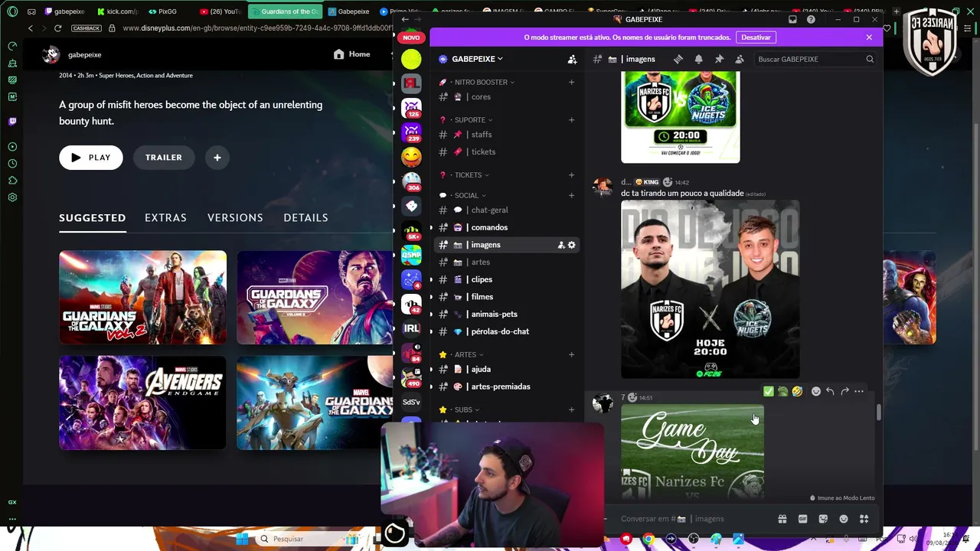Switch to VERSIONS tab on Disney+
Image resolution: width=980 pixels, height=551 pixels.
tap(235, 218)
